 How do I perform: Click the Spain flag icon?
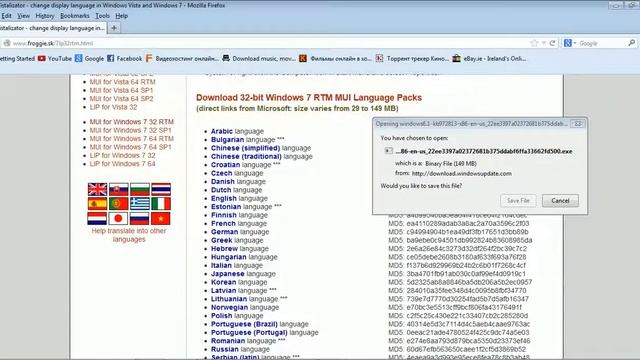(x=97, y=204)
